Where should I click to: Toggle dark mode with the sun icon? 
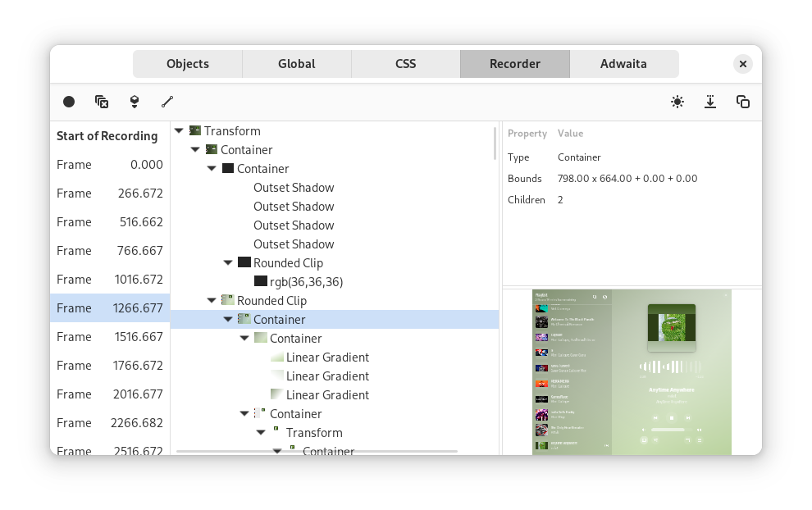pos(677,102)
